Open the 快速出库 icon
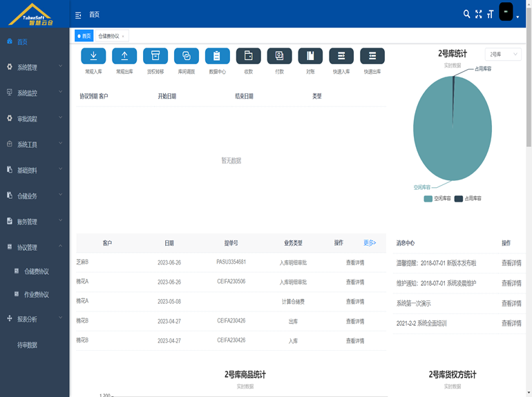532x397 pixels. pyautogui.click(x=372, y=57)
